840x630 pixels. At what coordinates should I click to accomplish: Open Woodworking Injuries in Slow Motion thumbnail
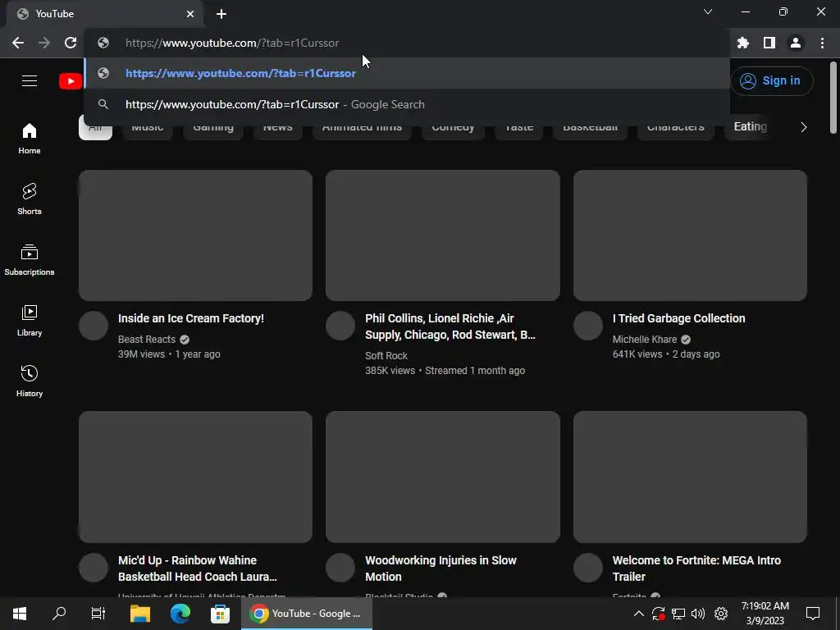(x=442, y=477)
